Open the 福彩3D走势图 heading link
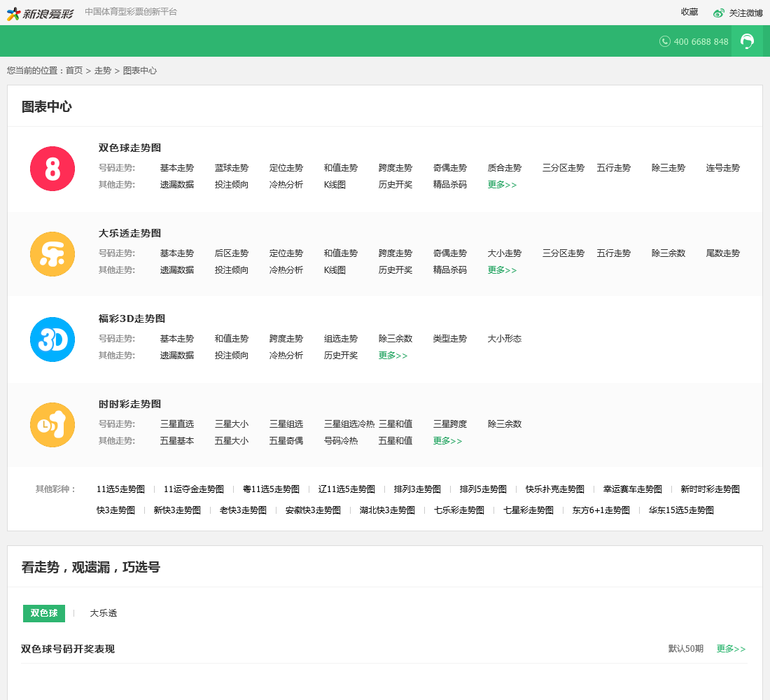The image size is (770, 700). [132, 318]
